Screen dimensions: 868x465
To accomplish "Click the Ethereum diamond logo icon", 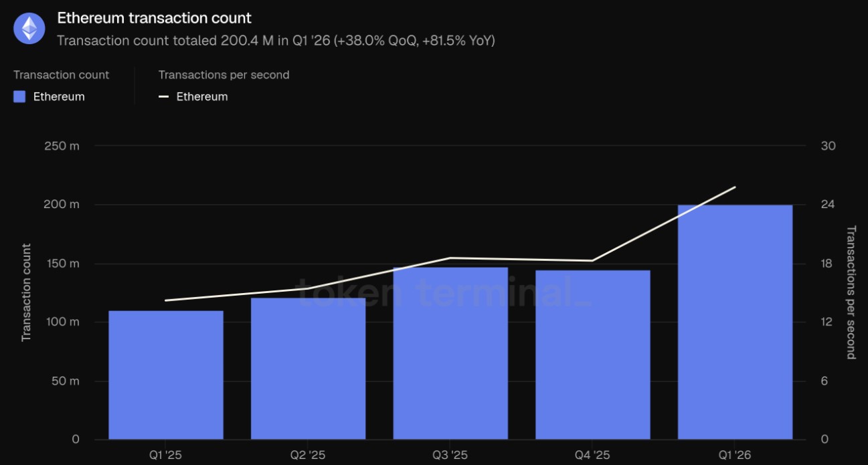I will click(x=29, y=28).
